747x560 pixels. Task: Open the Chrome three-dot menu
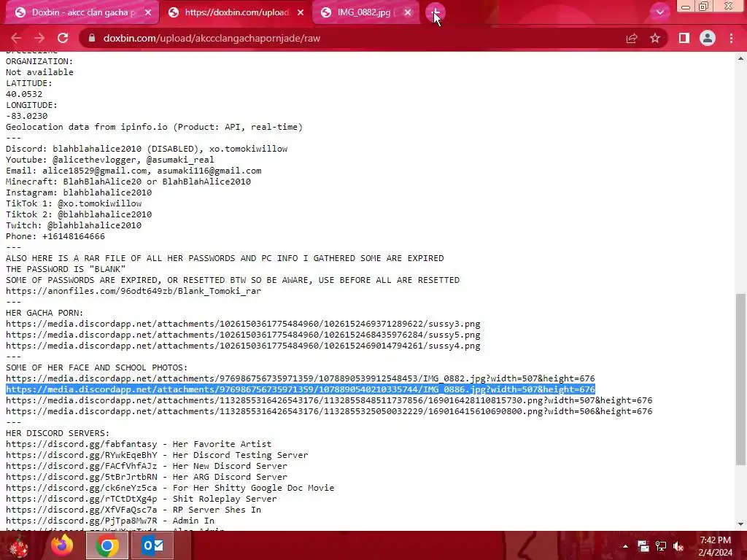pyautogui.click(x=731, y=38)
